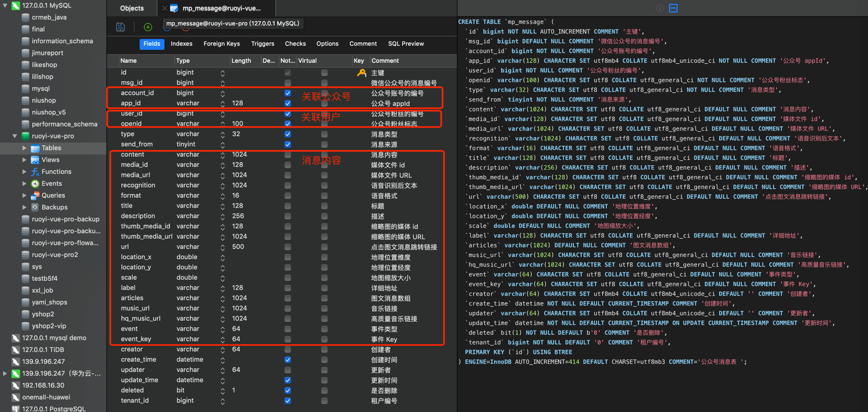This screenshot has width=868, height=412.
Task: Select the Objects tab button
Action: [x=132, y=8]
